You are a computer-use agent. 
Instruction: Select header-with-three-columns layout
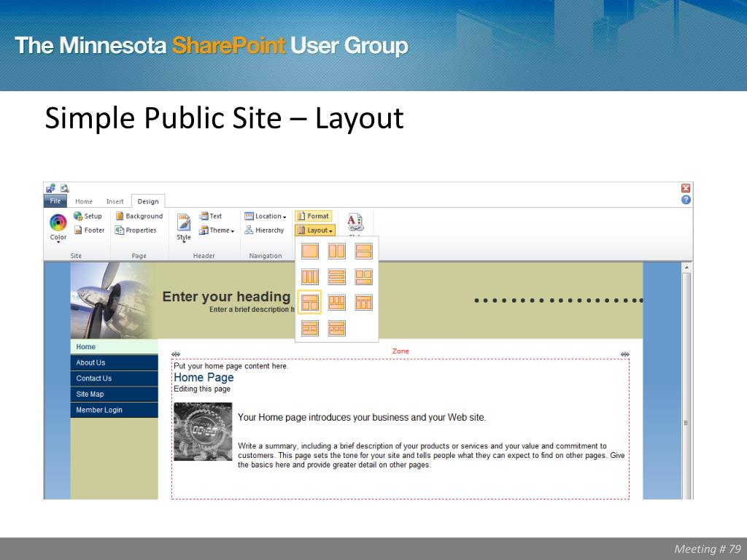click(x=363, y=303)
